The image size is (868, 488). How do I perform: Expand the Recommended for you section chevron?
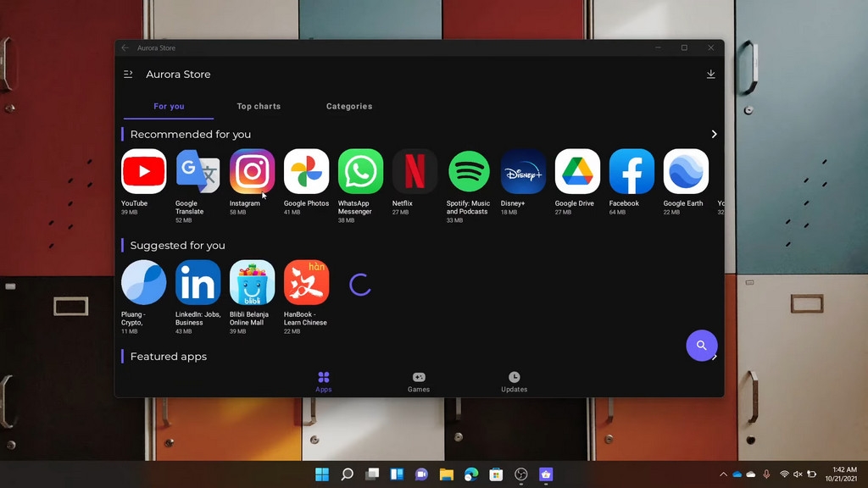coord(714,134)
